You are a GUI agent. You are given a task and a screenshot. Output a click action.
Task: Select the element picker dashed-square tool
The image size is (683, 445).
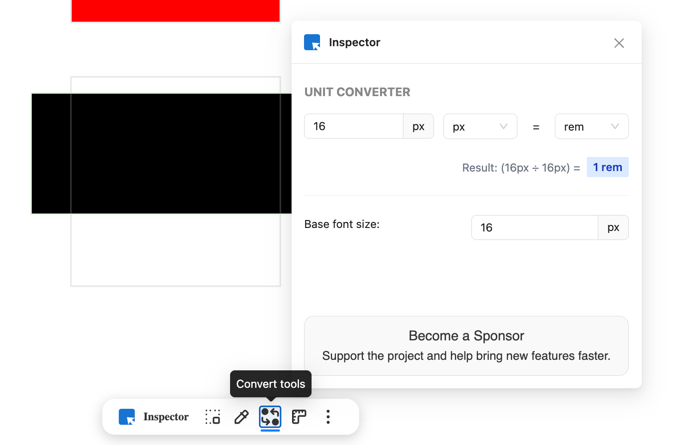(x=213, y=417)
